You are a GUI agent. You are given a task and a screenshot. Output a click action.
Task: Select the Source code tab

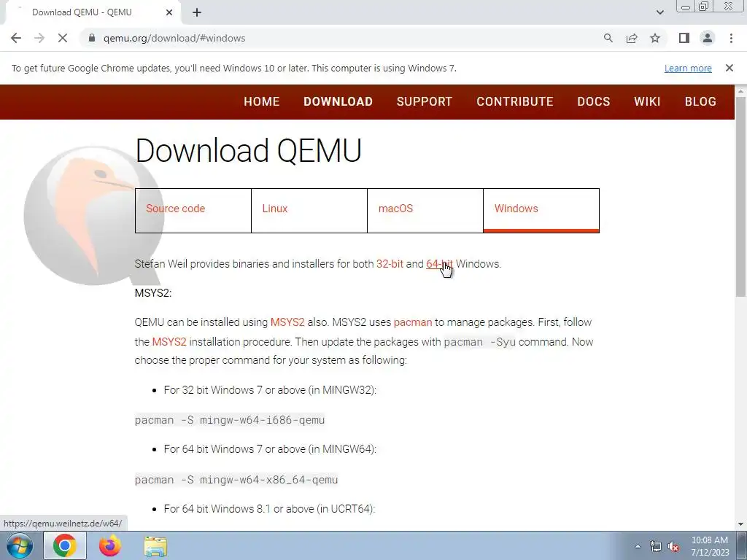coord(193,211)
